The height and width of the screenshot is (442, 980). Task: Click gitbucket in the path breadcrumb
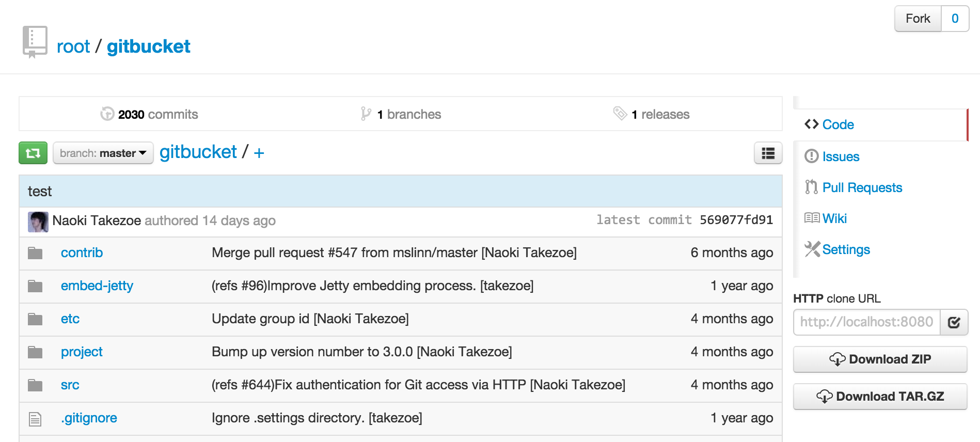coord(198,152)
